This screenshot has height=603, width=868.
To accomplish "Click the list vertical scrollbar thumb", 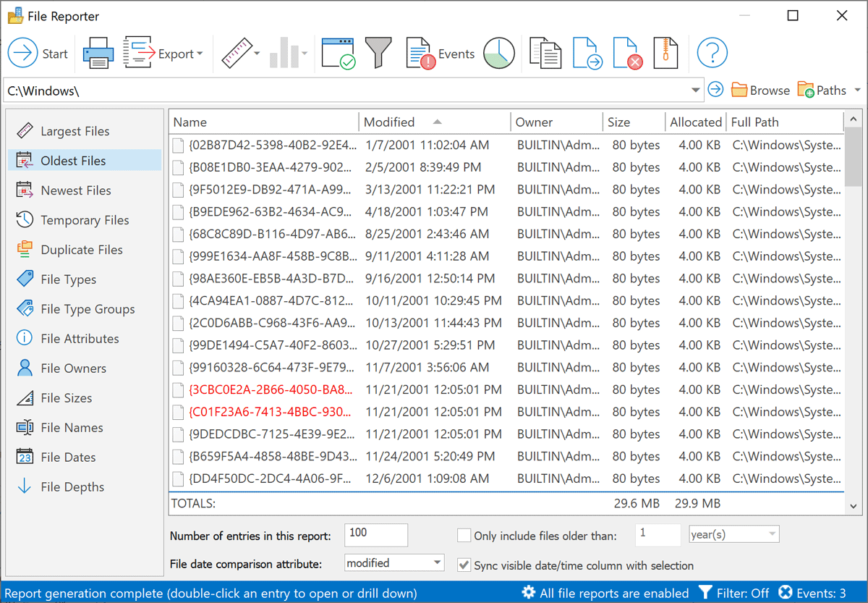I will (x=854, y=156).
